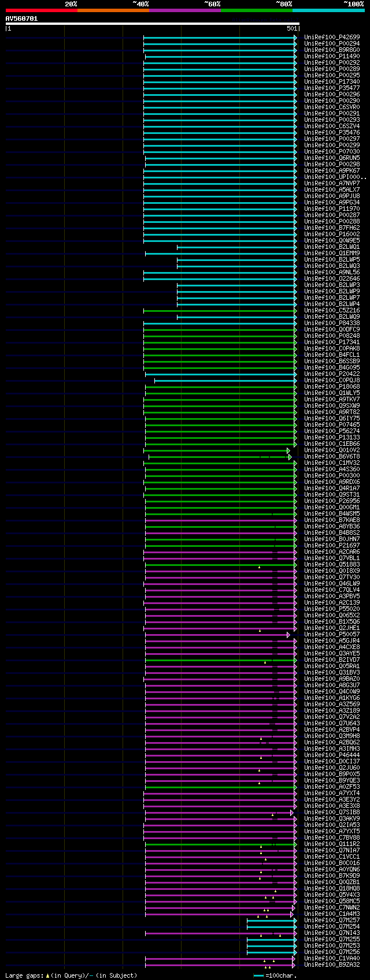Click the cyan ~100% identity legend bar
The image size is (370, 980).
click(x=328, y=10)
